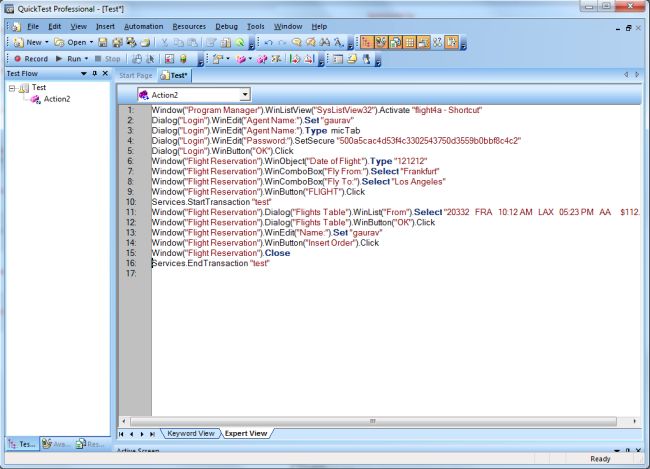This screenshot has width=650, height=469.
Task: Close the Test Flow pane
Action: tap(105, 73)
